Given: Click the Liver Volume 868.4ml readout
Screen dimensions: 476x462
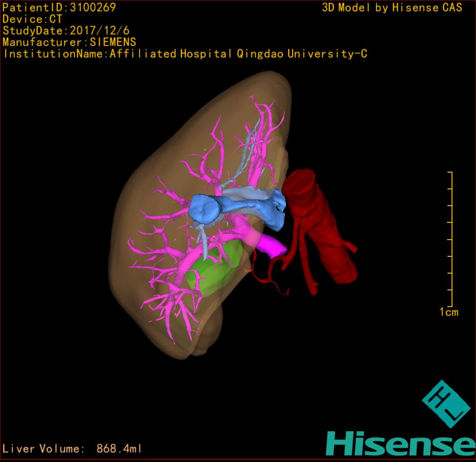Looking at the screenshot, I should pos(72,449).
